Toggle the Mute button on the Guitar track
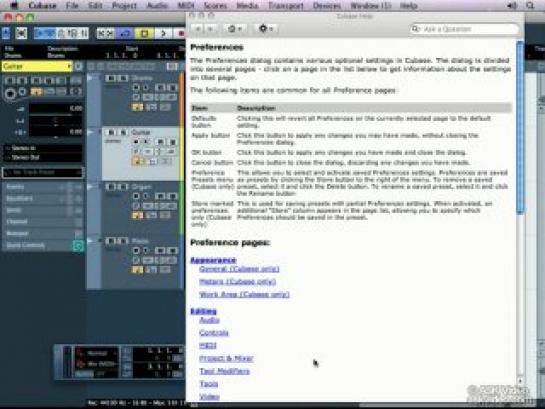This screenshot has height=409, width=545. [x=111, y=132]
